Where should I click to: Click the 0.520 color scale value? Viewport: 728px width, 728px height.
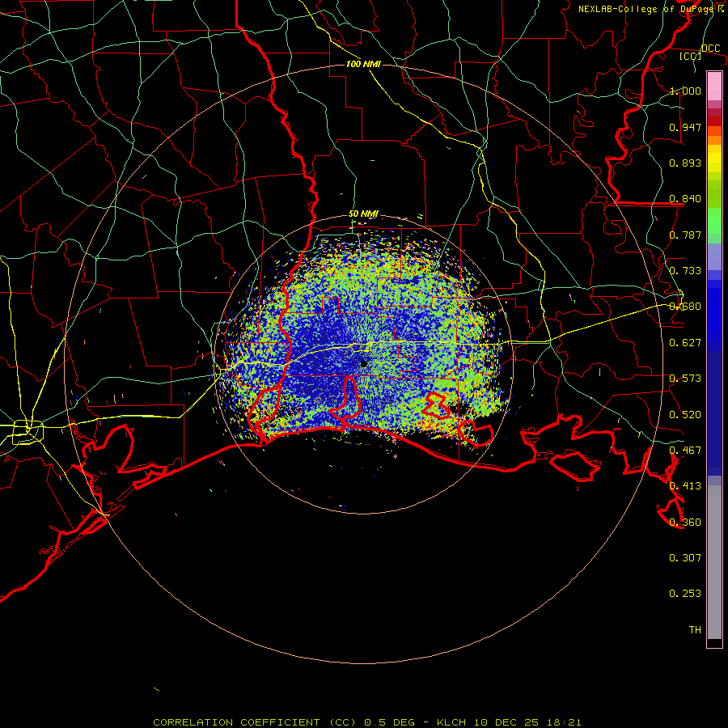[685, 415]
